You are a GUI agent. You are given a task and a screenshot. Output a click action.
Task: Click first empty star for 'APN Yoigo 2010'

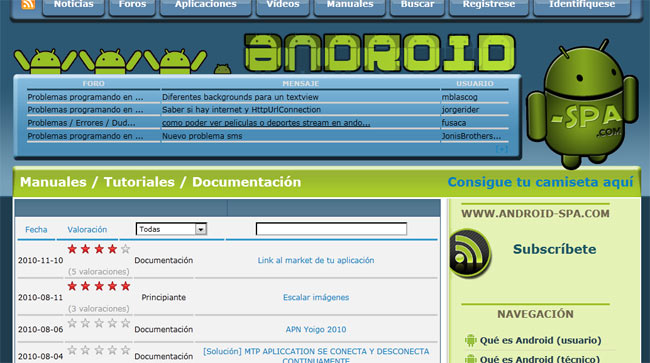tap(72, 323)
